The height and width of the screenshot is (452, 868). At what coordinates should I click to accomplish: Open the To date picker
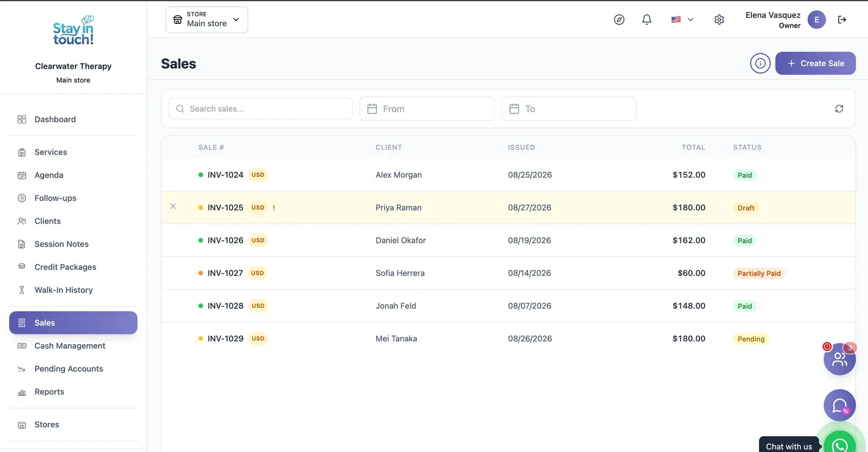pos(569,109)
